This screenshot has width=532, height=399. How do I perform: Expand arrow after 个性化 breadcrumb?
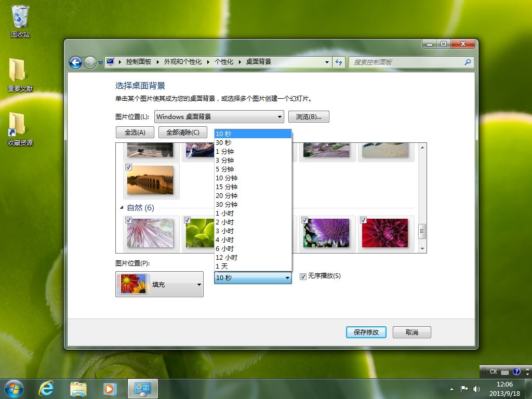click(x=240, y=62)
